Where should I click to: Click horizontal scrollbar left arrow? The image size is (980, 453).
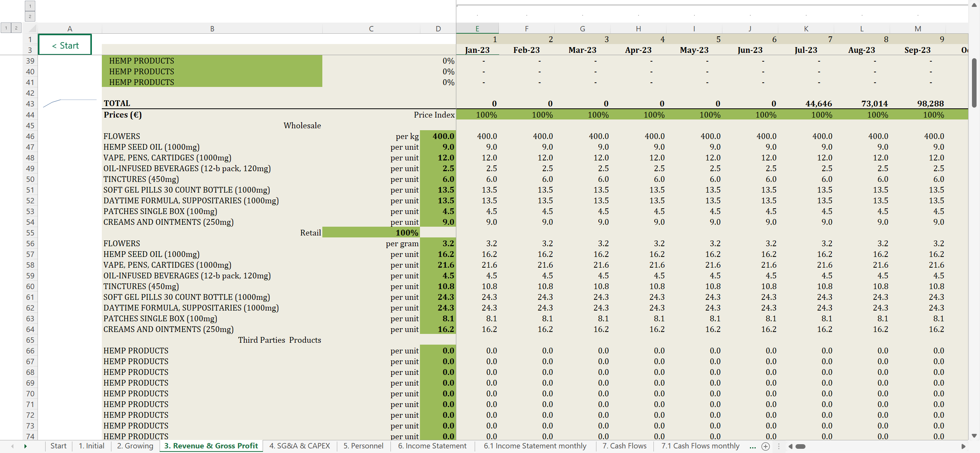(x=790, y=446)
